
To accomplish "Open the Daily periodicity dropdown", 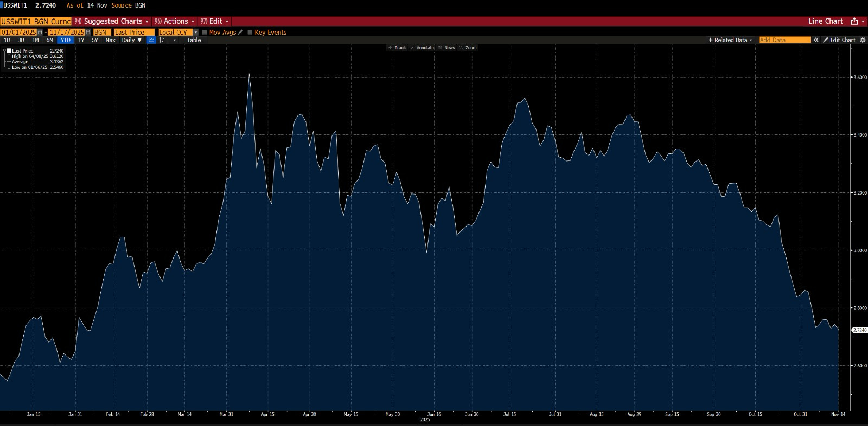I will pos(132,40).
